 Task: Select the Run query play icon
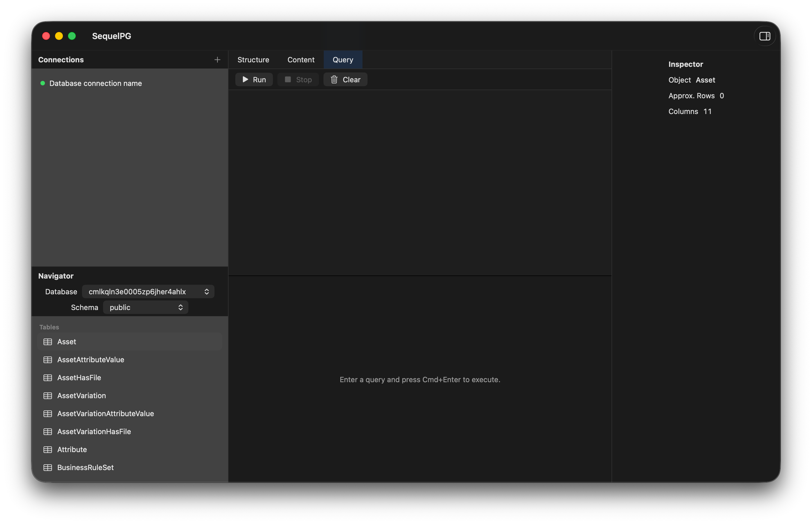(x=246, y=79)
